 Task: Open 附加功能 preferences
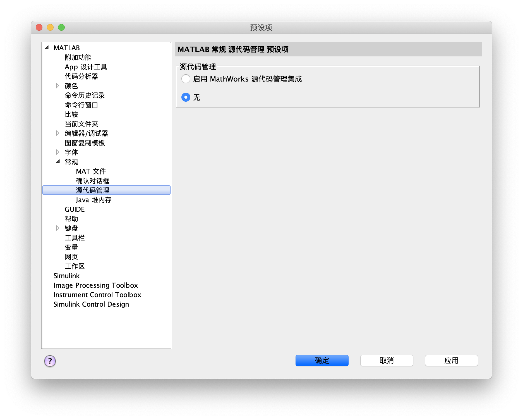(x=78, y=58)
